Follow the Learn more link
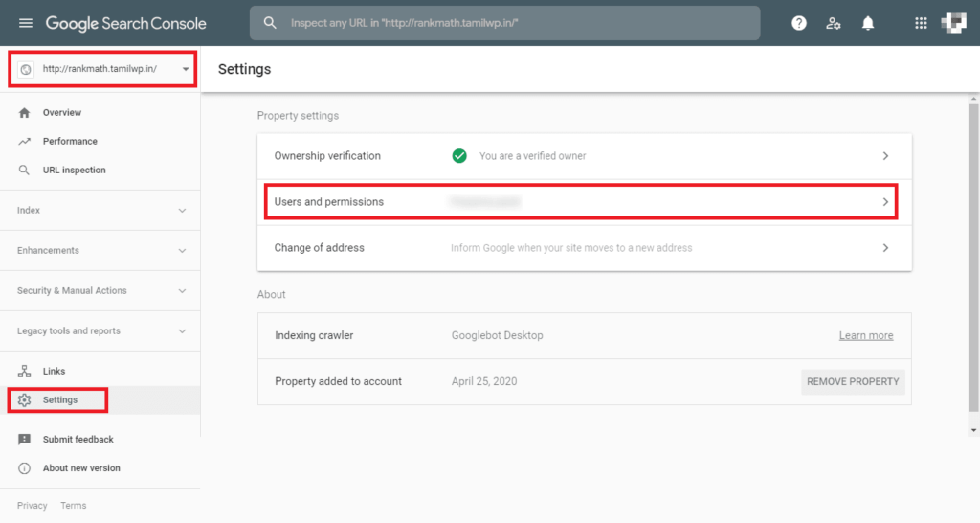 865,335
